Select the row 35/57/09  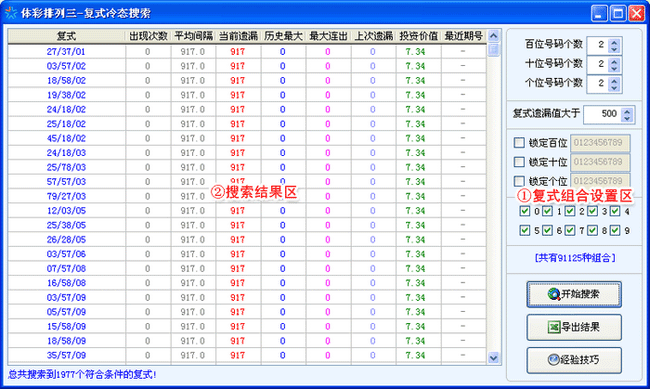tap(247, 355)
